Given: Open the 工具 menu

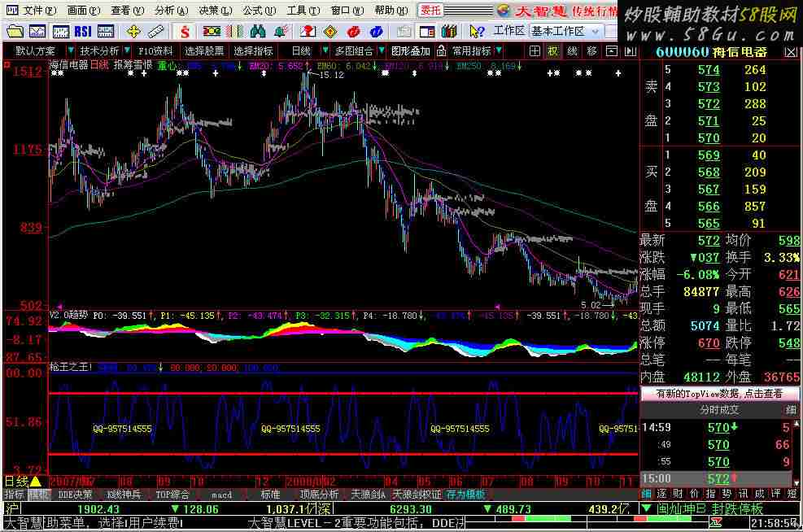Looking at the screenshot, I should tap(303, 11).
